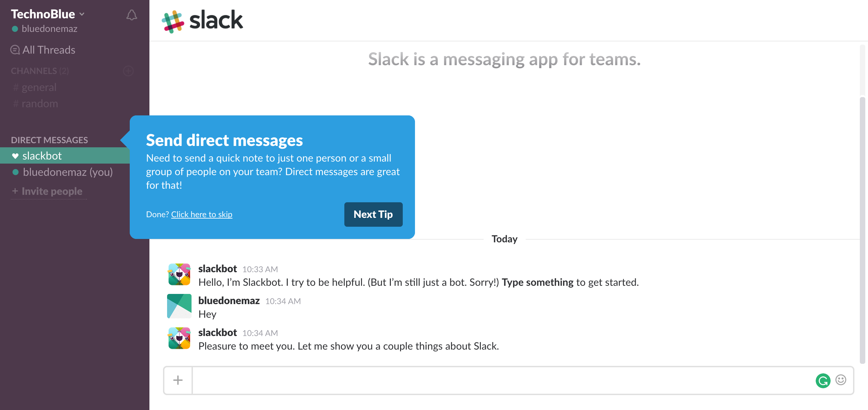Select the slackbot direct message
The width and height of the screenshot is (868, 410).
(41, 156)
